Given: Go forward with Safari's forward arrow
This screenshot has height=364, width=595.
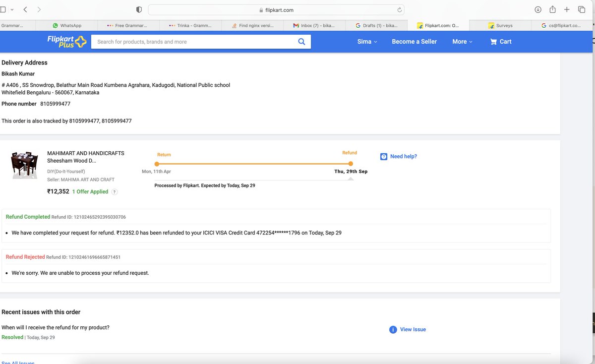Looking at the screenshot, I should coord(39,9).
